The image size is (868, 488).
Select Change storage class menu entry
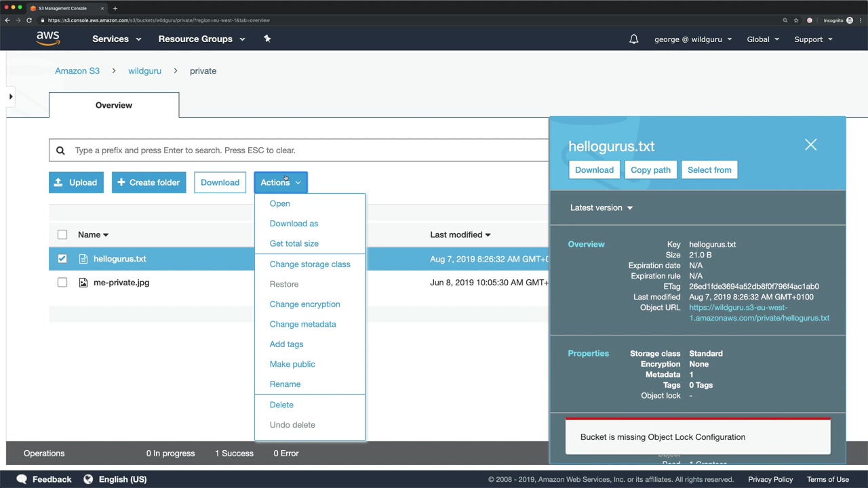[310, 264]
